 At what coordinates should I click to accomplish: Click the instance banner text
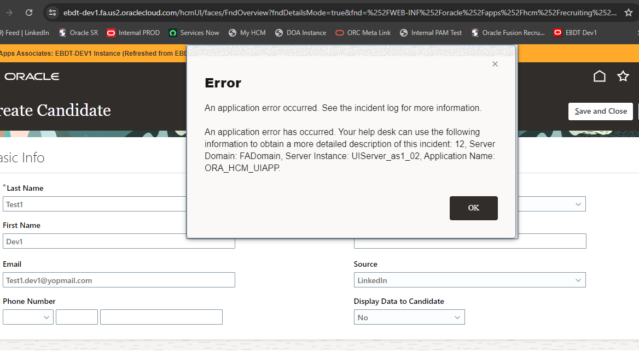[94, 54]
